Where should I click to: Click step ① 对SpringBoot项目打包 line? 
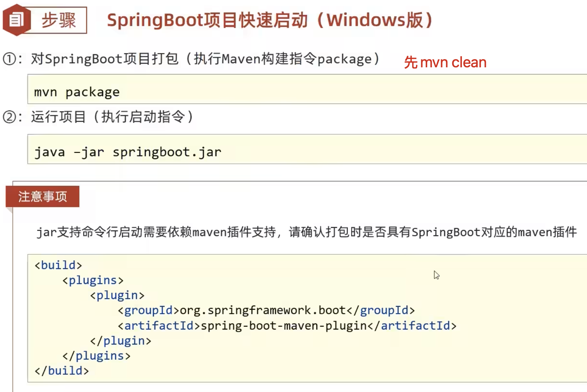(x=191, y=59)
